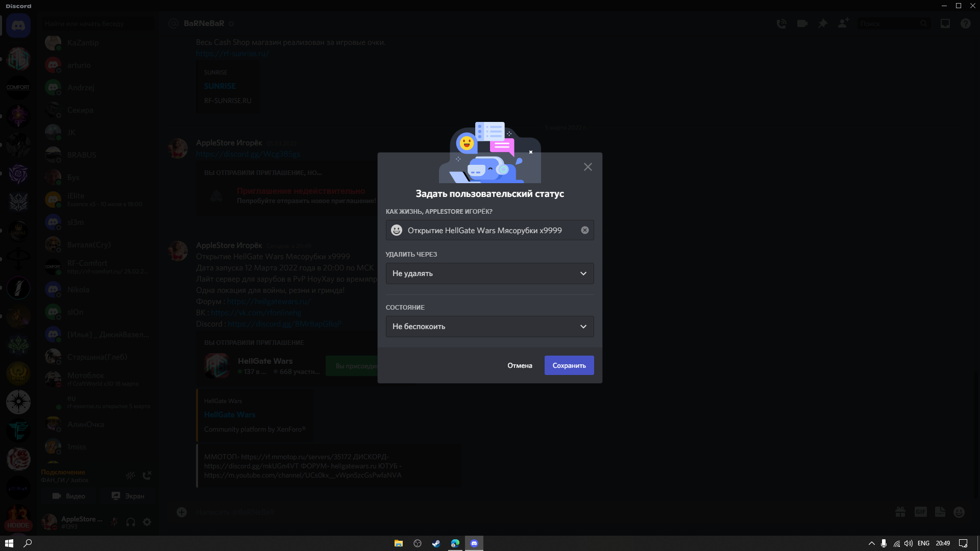Open pinned messages icon
Image resolution: width=980 pixels, height=551 pixels.
click(x=823, y=23)
